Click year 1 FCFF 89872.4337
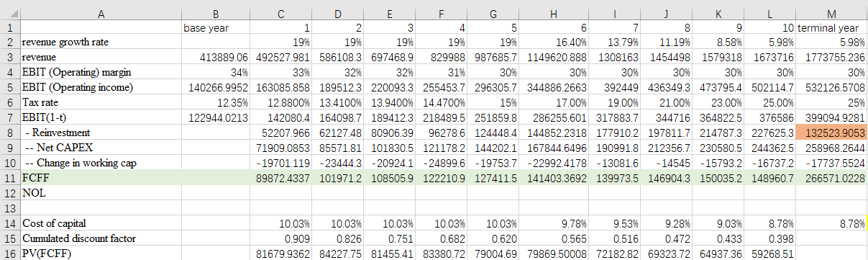The width and height of the screenshot is (868, 260). 281,179
